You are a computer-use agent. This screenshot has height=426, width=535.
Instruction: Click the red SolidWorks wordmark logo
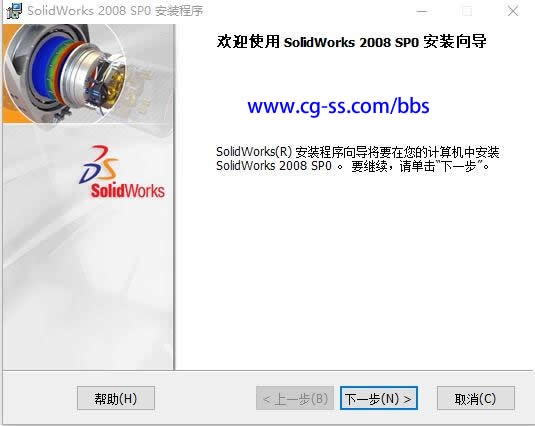(128, 191)
